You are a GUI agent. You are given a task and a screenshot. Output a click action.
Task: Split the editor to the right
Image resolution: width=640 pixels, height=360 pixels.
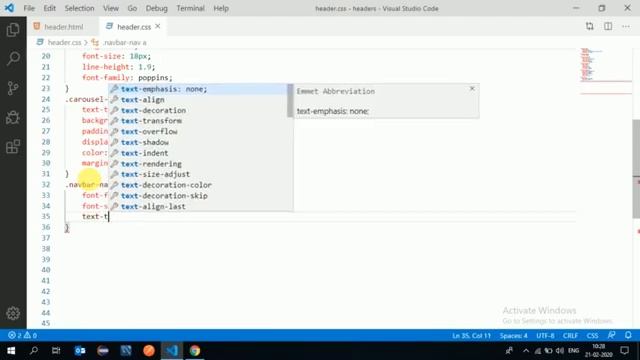[608, 27]
